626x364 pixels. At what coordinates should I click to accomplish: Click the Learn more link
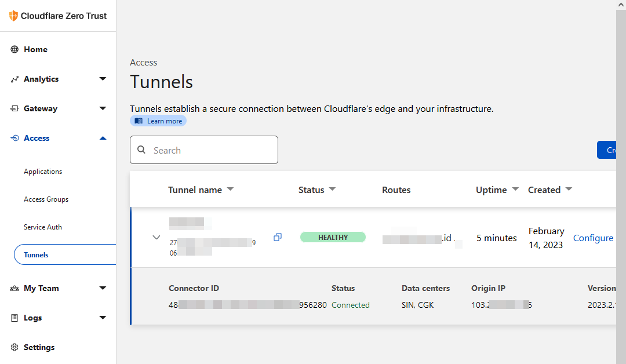click(158, 121)
